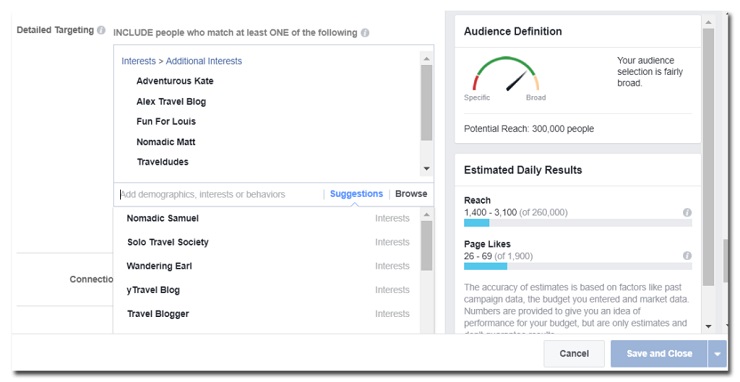The image size is (740, 382).
Task: Click down arrow of selected interests scrollbar
Action: [x=427, y=169]
